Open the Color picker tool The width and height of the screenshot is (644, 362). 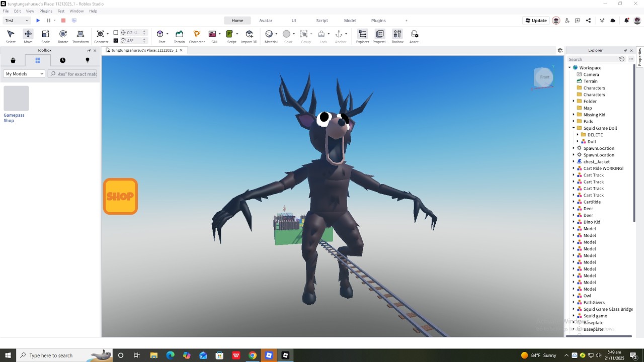tap(288, 36)
